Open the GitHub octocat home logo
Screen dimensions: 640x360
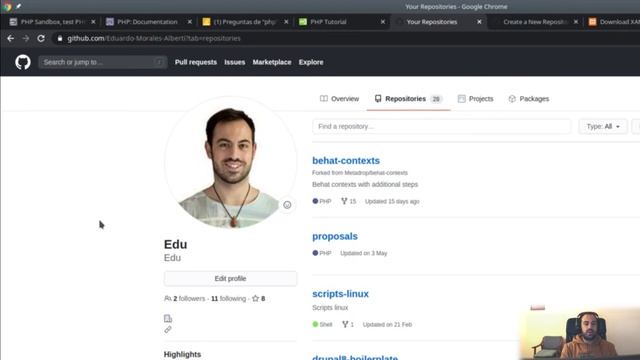click(23, 62)
